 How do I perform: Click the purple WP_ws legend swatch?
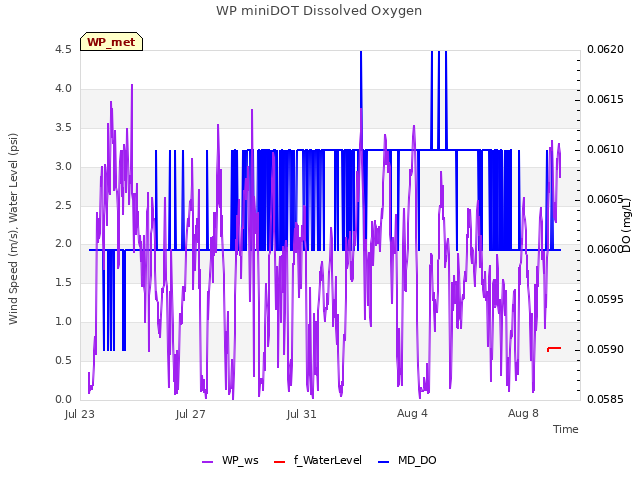tap(207, 462)
